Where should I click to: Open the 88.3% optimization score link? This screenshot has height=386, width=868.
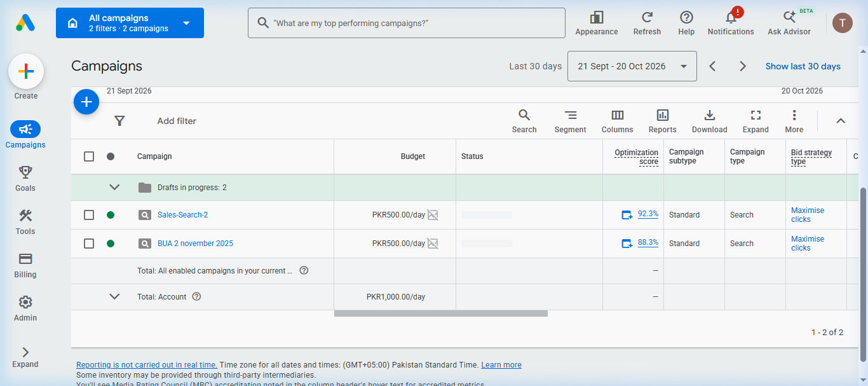(x=648, y=243)
